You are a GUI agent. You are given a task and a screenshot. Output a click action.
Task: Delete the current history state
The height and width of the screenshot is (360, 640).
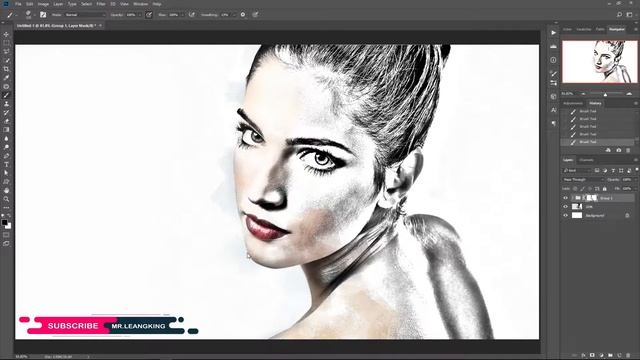tap(628, 150)
